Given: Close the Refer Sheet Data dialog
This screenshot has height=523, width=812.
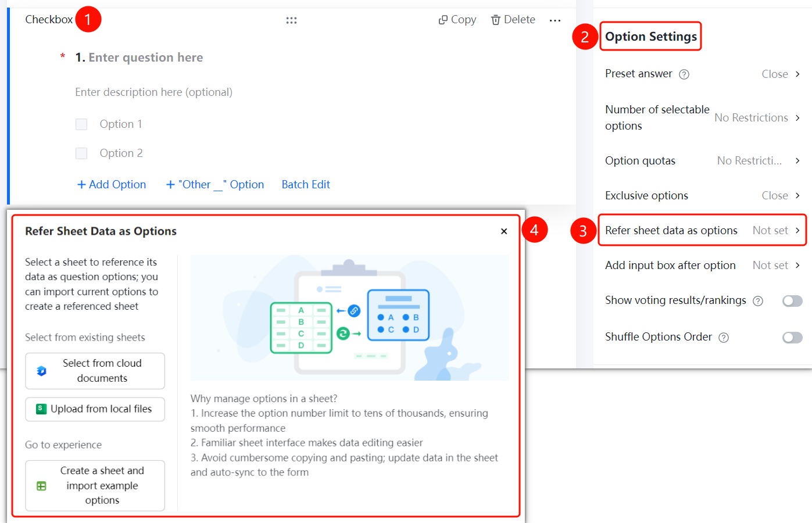Looking at the screenshot, I should click(504, 231).
